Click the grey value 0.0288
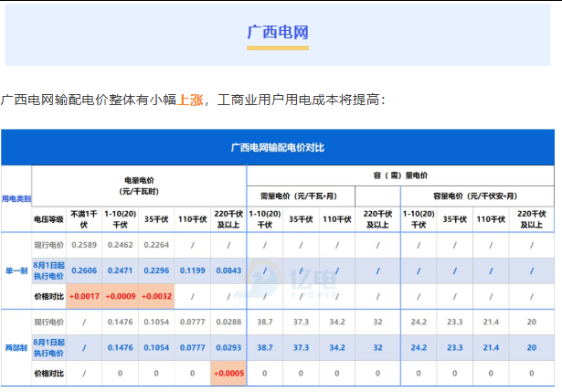Viewport: 562px width, 392px height. click(x=228, y=323)
